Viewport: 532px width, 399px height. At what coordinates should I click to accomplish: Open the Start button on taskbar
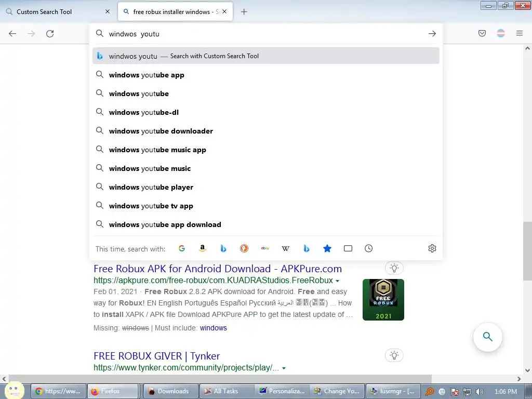click(x=14, y=390)
